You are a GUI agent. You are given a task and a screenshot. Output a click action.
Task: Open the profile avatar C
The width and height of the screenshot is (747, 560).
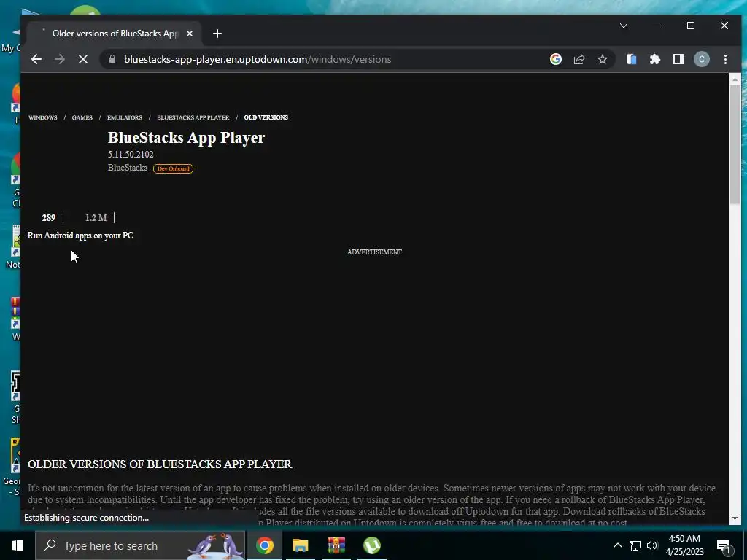tap(702, 59)
